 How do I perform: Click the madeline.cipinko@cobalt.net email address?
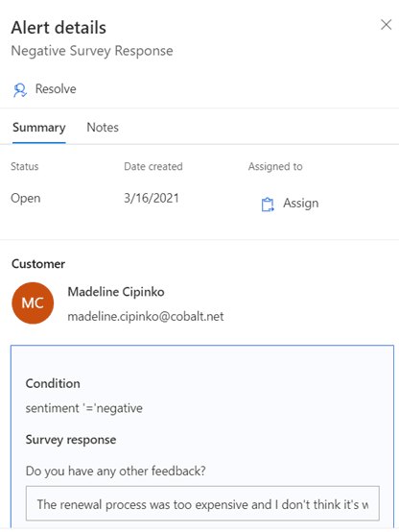[146, 316]
